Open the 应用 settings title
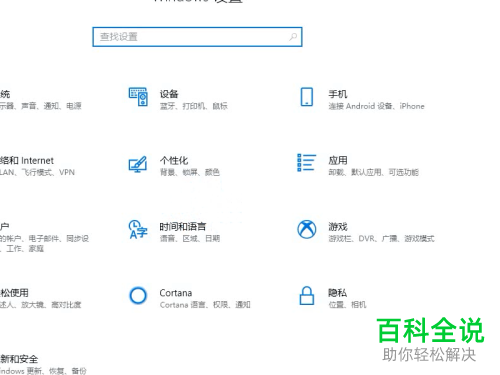Image resolution: width=500 pixels, height=375 pixels. coord(338,160)
